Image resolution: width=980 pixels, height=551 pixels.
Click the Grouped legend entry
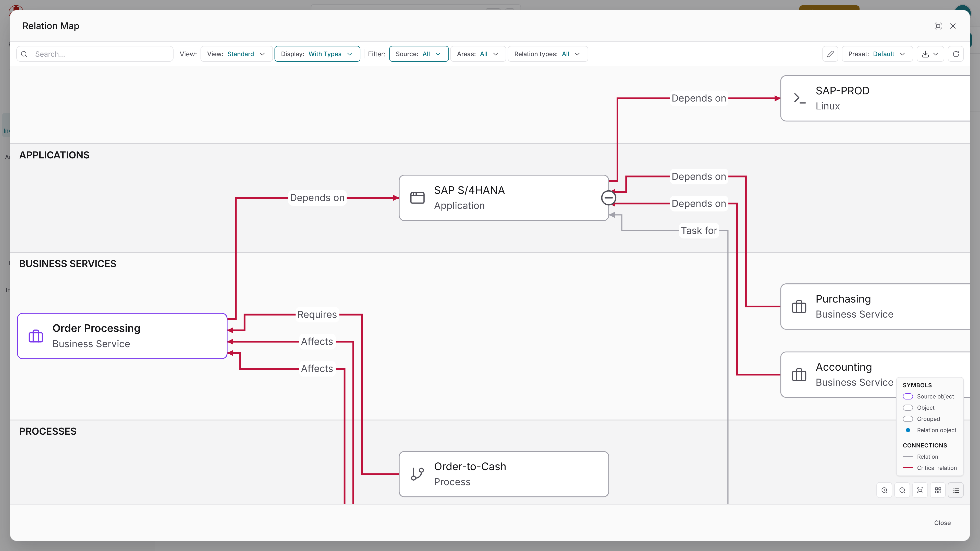(x=921, y=419)
